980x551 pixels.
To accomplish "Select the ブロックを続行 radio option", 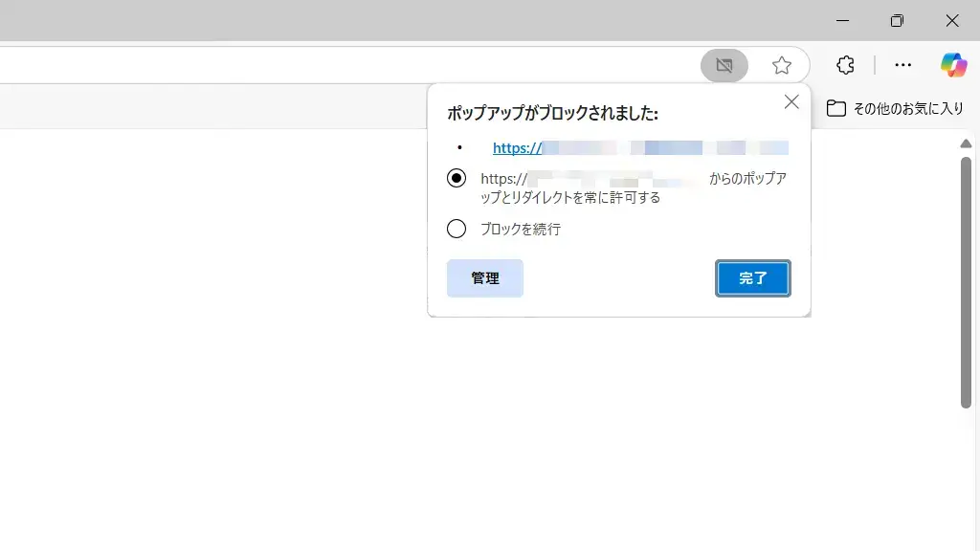I will click(457, 229).
